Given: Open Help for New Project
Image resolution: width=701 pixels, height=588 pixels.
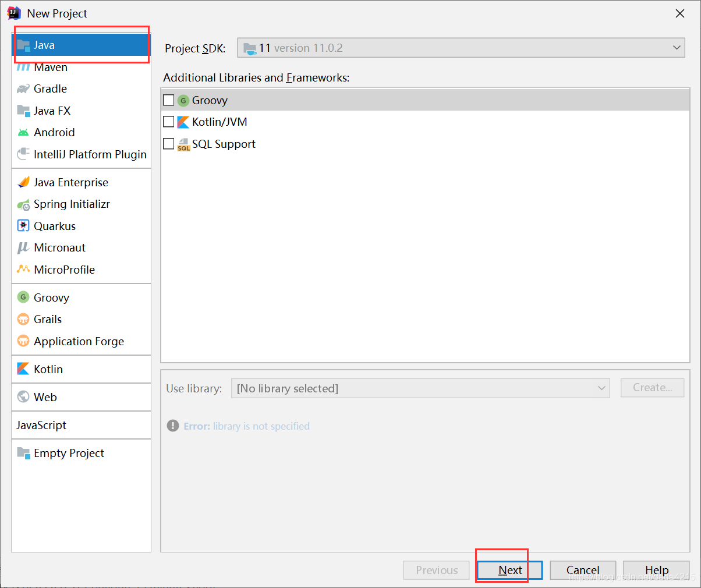Looking at the screenshot, I should [656, 570].
